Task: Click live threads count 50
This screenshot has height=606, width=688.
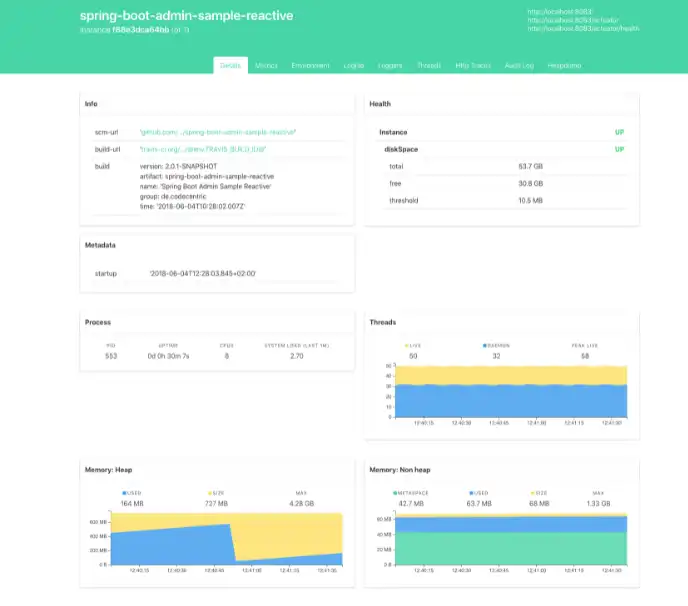Action: pos(413,356)
